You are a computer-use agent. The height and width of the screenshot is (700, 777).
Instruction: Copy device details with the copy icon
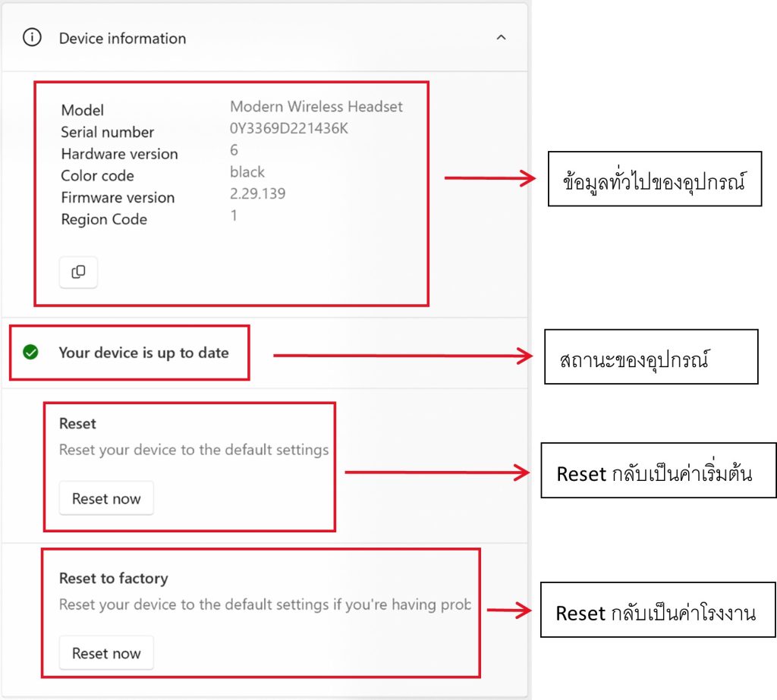(78, 272)
